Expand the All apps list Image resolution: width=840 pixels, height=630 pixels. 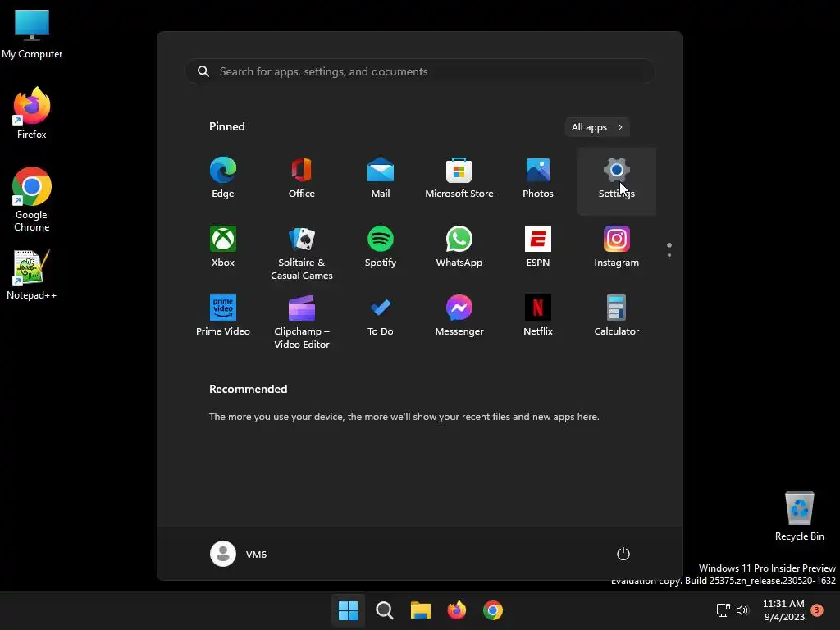[x=597, y=127]
